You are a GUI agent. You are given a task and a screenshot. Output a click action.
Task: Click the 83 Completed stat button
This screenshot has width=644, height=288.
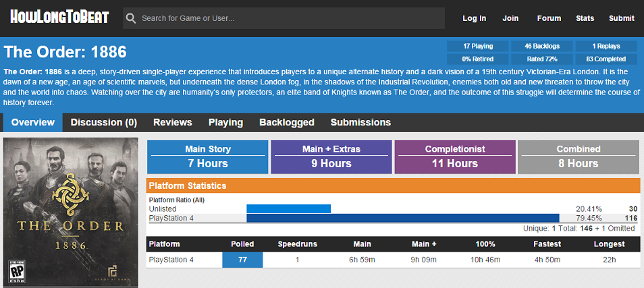coord(607,59)
